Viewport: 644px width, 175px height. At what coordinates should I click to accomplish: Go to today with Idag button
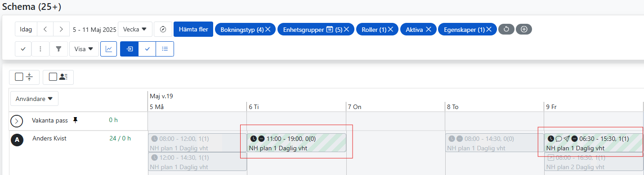tap(26, 29)
